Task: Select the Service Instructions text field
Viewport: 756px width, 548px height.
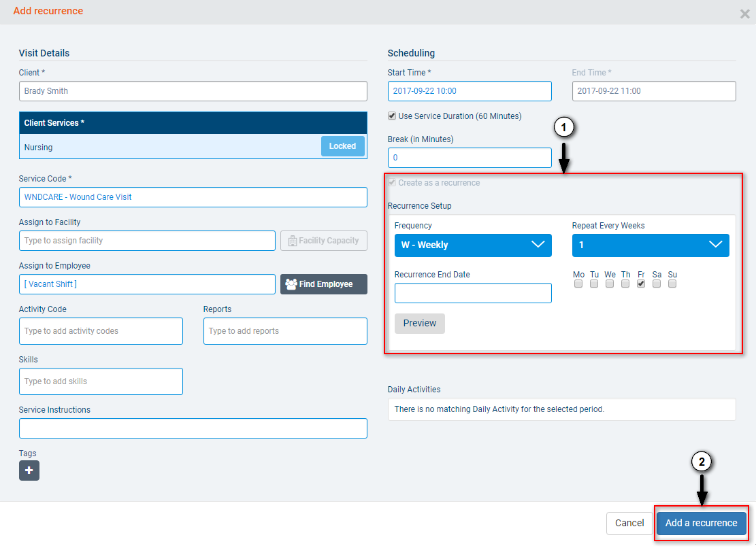Action: 193,428
